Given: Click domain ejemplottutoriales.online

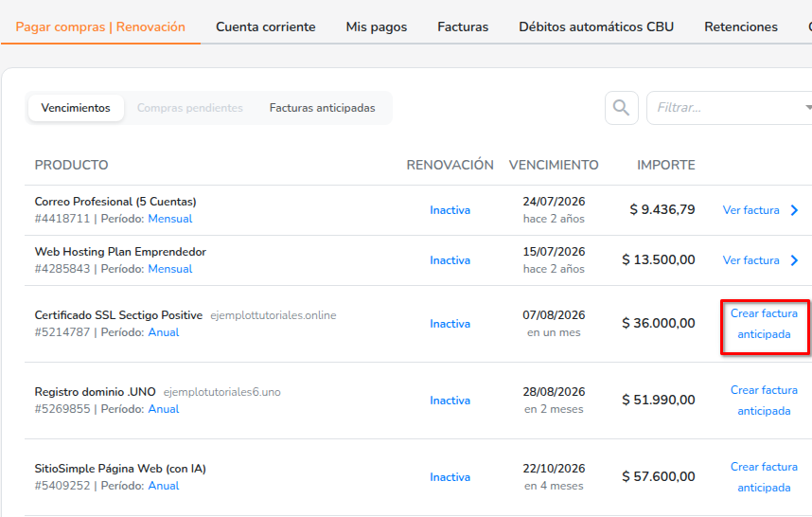Looking at the screenshot, I should pos(273,315).
